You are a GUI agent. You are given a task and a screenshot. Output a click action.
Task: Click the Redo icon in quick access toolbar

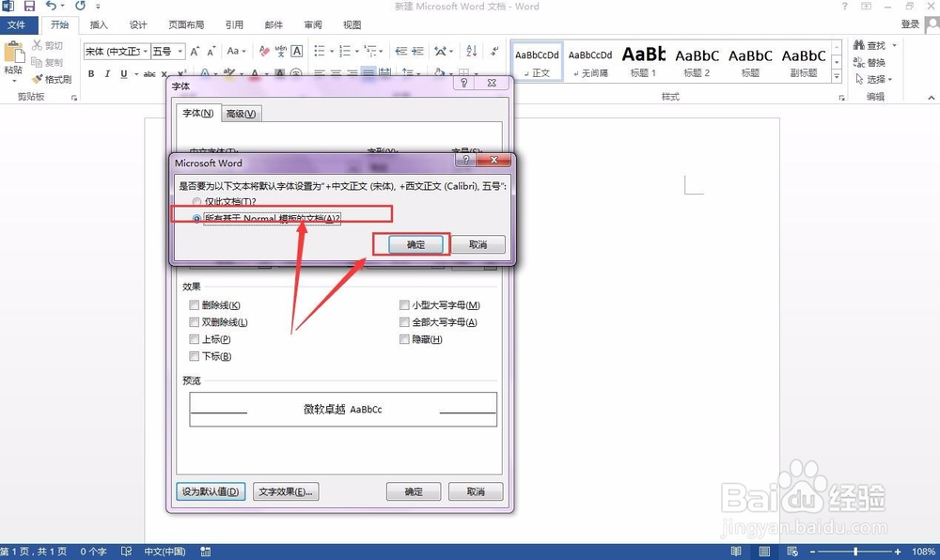pyautogui.click(x=80, y=7)
